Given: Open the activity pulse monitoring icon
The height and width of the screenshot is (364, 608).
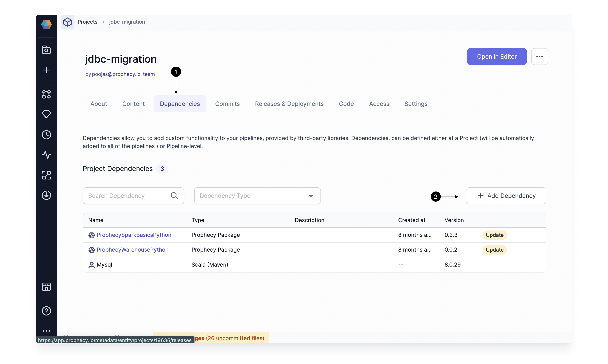Looking at the screenshot, I should coord(46,155).
